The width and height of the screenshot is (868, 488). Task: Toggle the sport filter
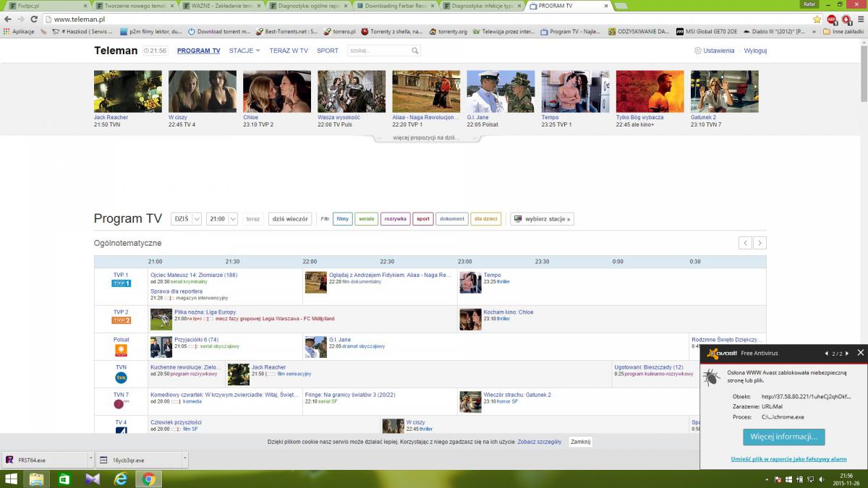423,218
